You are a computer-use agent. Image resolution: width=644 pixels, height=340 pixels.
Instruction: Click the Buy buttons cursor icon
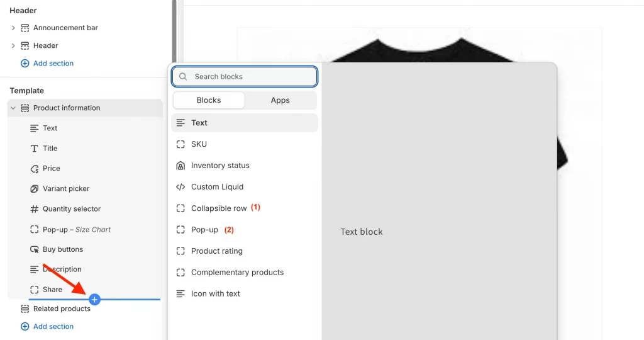[35, 249]
